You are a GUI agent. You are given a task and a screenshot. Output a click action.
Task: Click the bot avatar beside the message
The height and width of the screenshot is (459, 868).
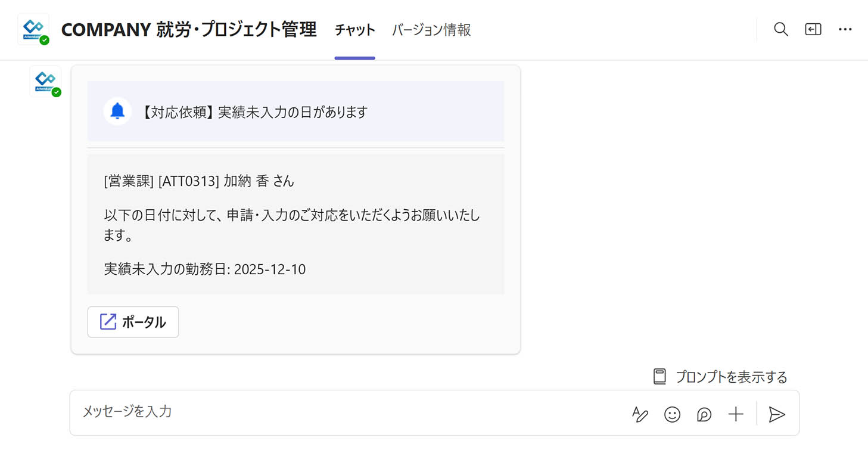coord(45,80)
